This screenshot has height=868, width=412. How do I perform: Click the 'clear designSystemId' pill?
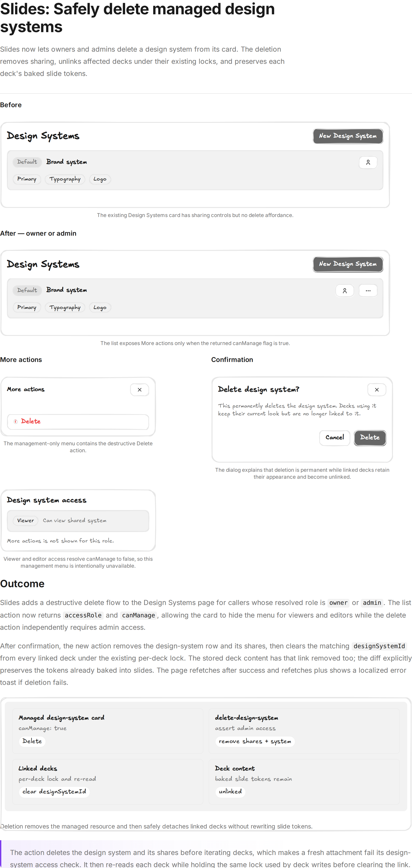tap(54, 792)
